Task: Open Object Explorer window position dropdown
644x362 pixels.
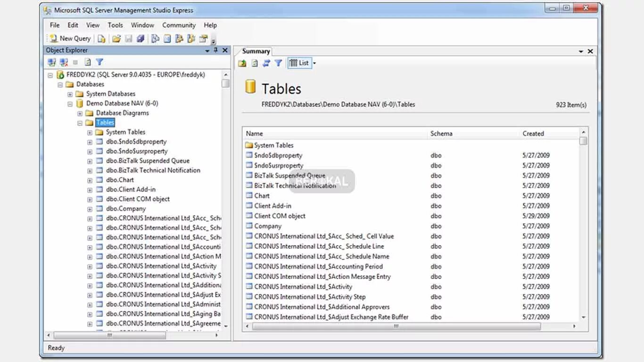Action: pos(207,50)
